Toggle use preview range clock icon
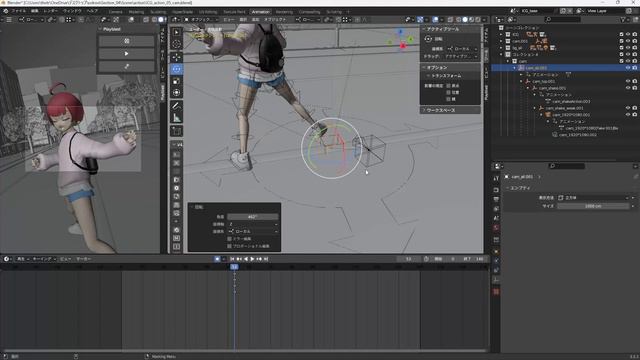Screen dimensions: 640x360 pyautogui.click(x=426, y=259)
